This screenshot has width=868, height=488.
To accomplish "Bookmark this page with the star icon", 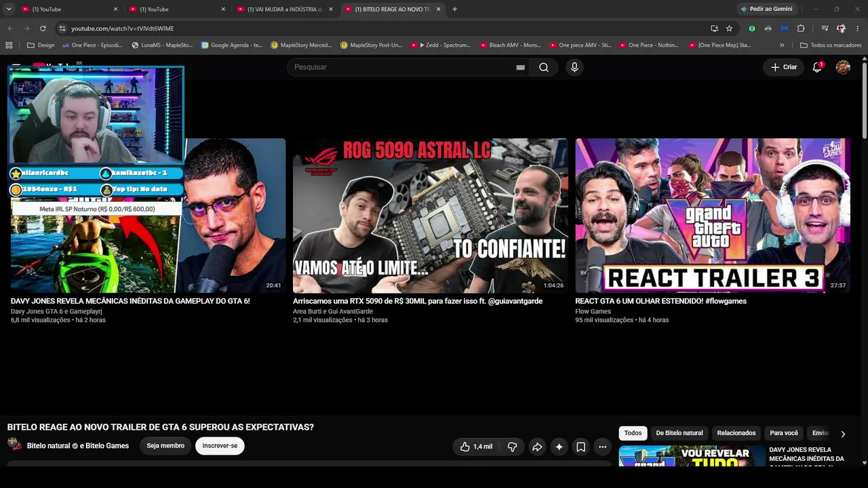I will click(x=729, y=28).
